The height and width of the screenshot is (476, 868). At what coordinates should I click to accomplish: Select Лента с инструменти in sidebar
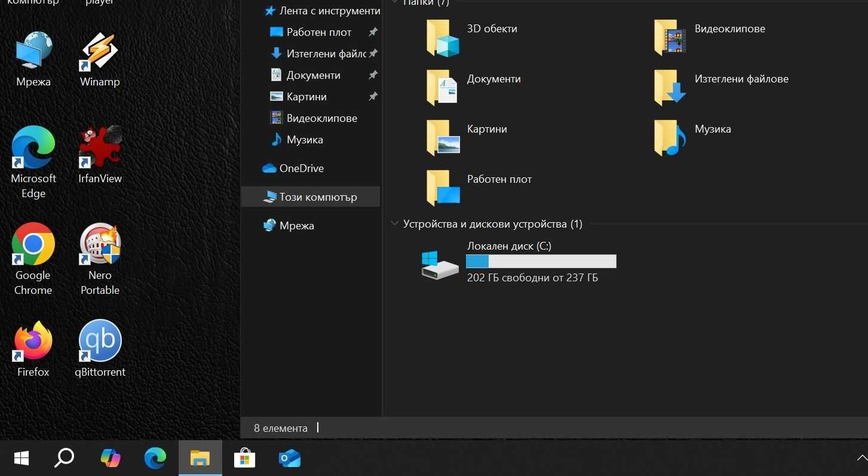(322, 11)
